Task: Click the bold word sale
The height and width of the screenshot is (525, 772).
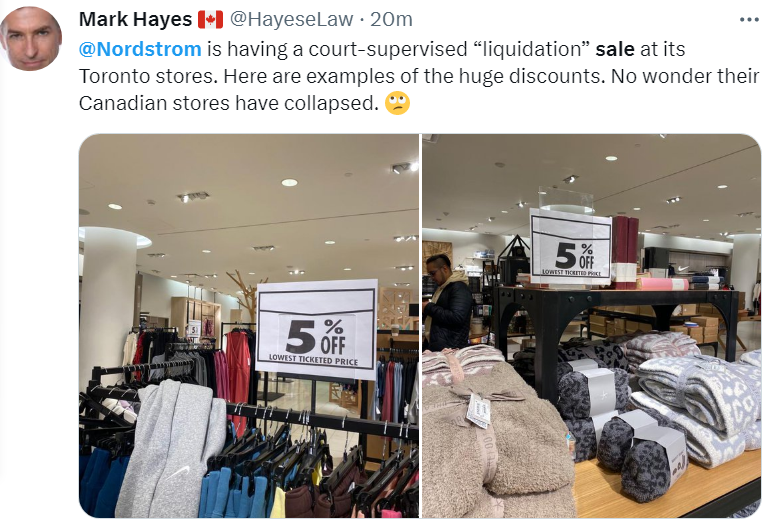Action: 615,49
